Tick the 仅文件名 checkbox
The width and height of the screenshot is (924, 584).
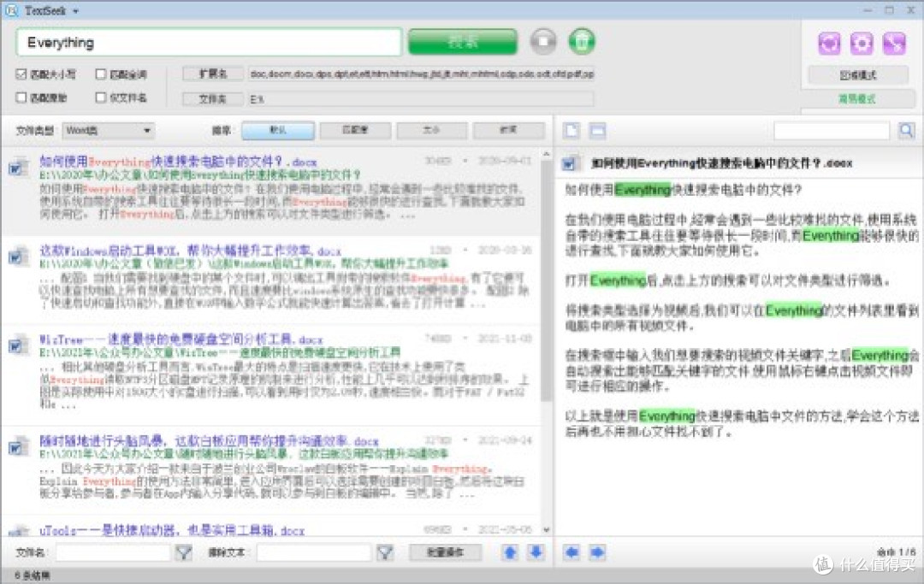(102, 97)
